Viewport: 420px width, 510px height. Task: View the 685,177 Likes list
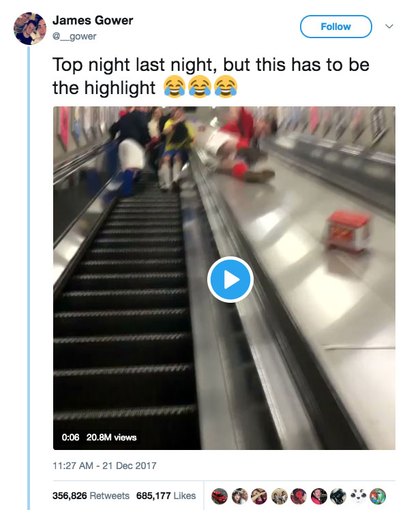[166, 496]
